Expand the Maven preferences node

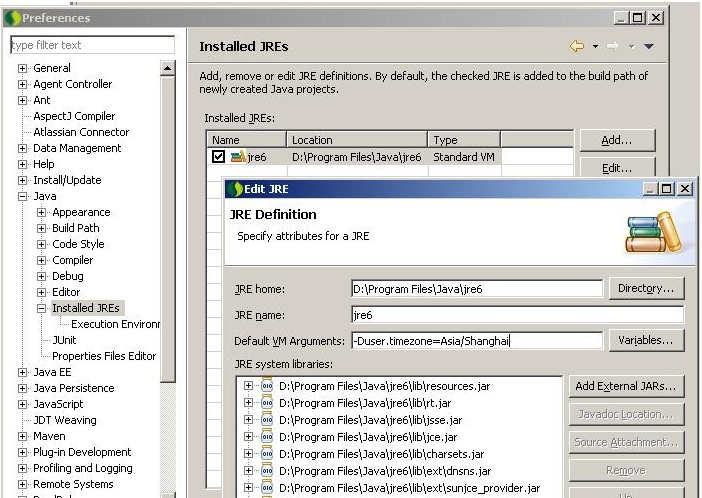click(x=23, y=436)
